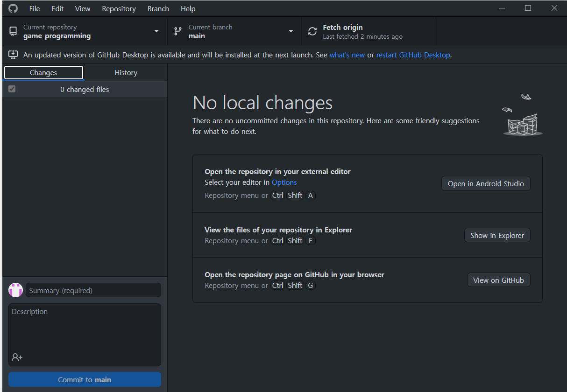
Task: Click the No local changes heading
Action: pyautogui.click(x=262, y=103)
